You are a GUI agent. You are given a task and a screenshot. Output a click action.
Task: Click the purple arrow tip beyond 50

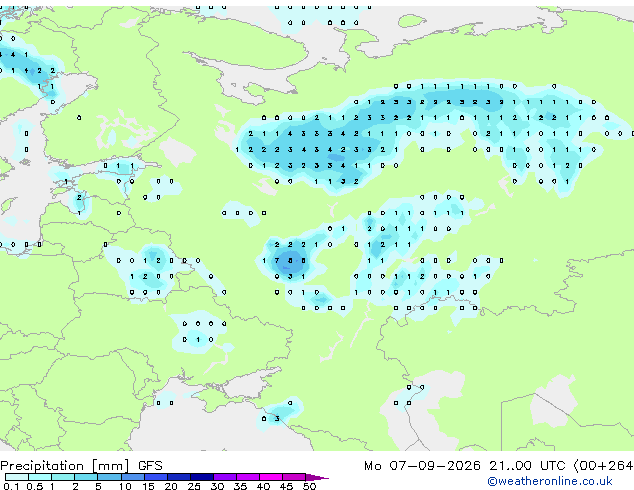click(x=317, y=477)
